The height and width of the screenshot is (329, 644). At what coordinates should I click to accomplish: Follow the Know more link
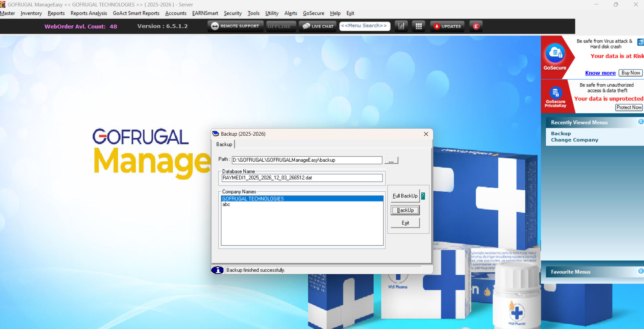coord(600,73)
